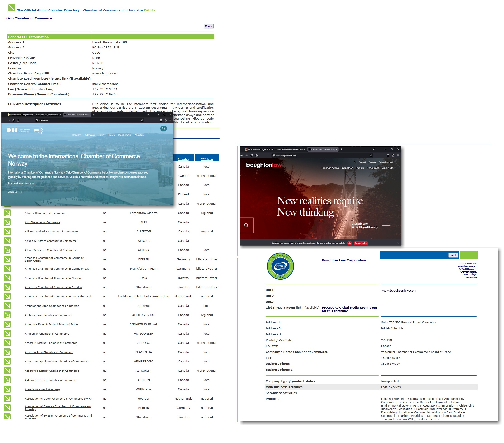This screenshot has height=443, width=504.
Task: Close the 'Home - Oslo Chamber of Com' tab
Action: 89,115
